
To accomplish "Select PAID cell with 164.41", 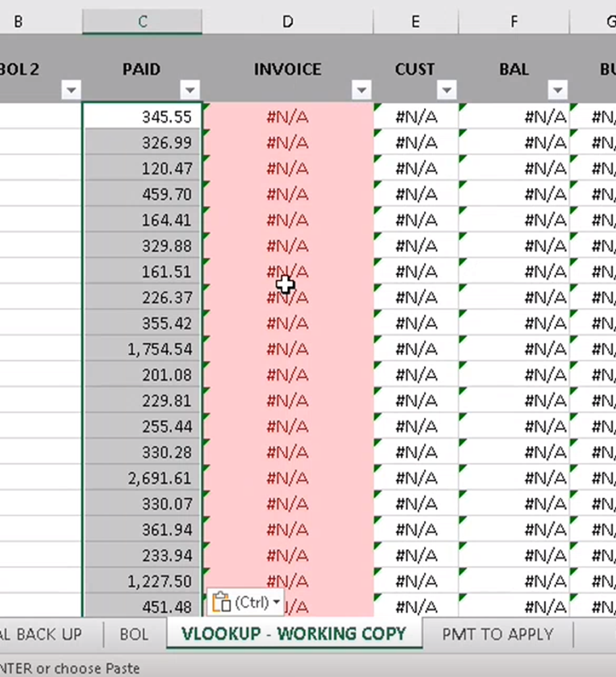I will pos(142,220).
